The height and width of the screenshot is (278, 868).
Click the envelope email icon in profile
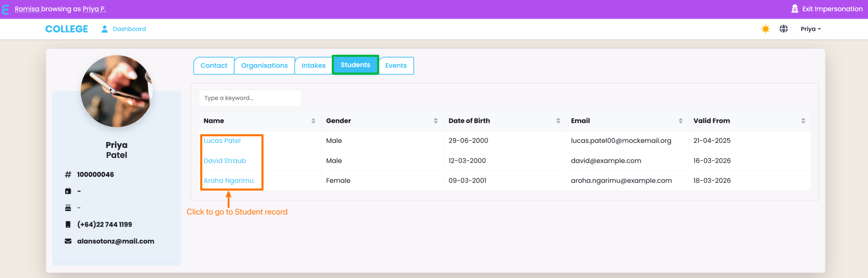(x=68, y=241)
